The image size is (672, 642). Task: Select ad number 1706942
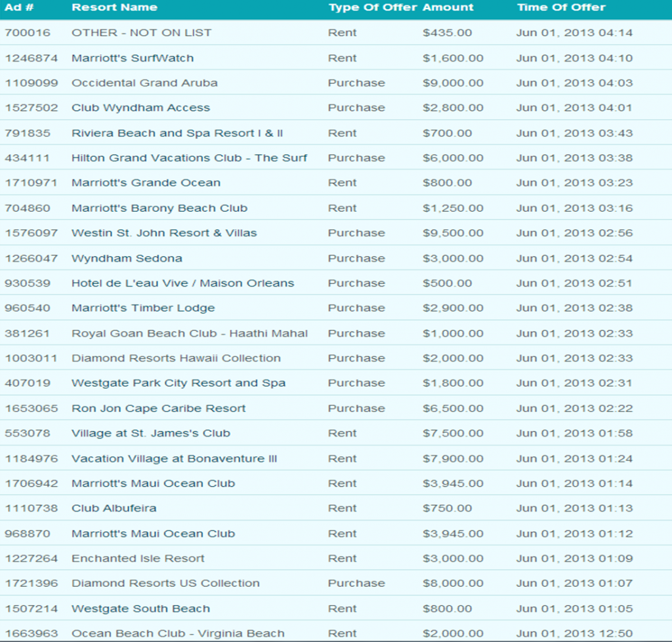coord(31,483)
